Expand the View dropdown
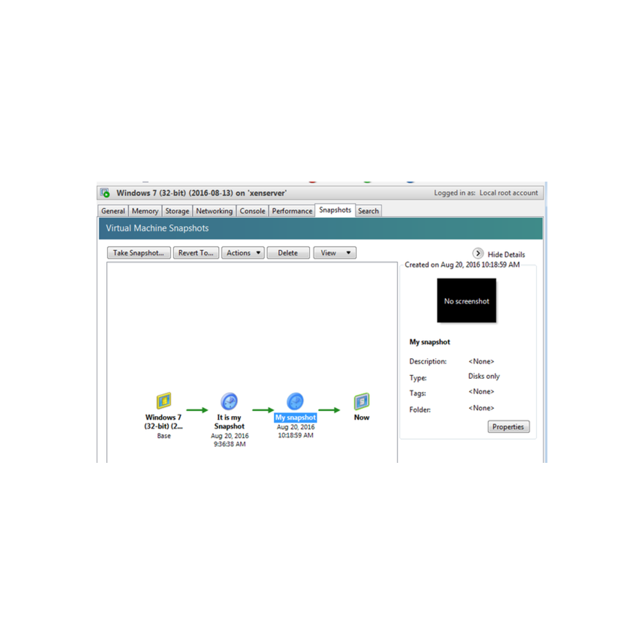The image size is (644, 644). 335,253
